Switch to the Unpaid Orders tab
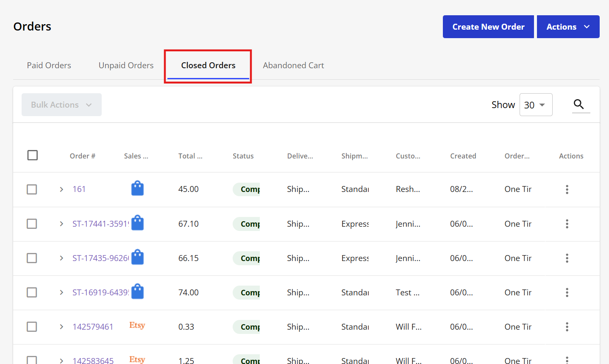Viewport: 609px width, 364px height. 126,65
